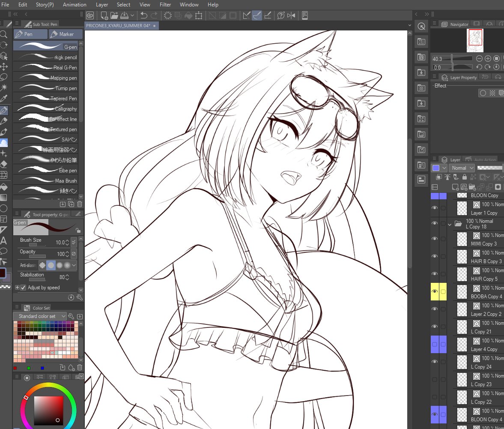This screenshot has width=504, height=429.
Task: Click the Save icon in command bar
Action: point(124,15)
